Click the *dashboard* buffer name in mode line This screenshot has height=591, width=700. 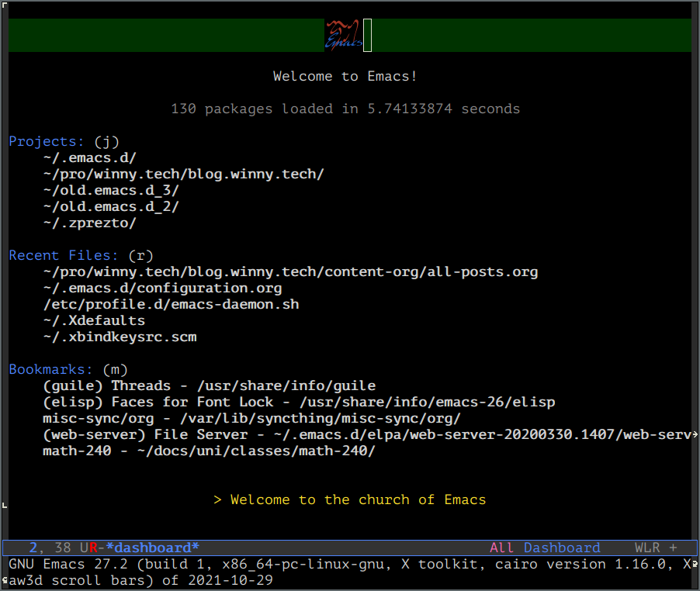coord(153,548)
